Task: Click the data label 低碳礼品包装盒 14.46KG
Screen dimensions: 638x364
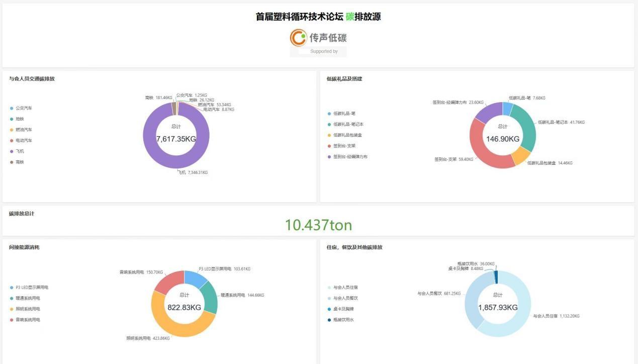Action: (x=550, y=163)
